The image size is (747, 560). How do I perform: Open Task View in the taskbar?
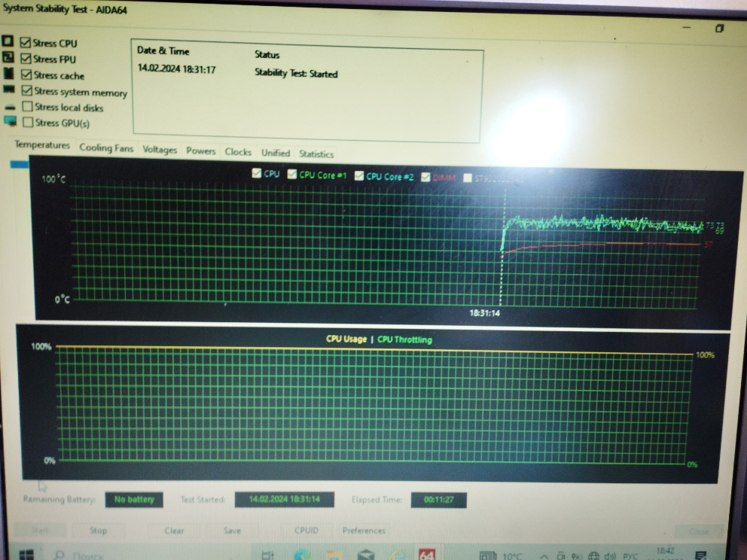tap(268, 555)
